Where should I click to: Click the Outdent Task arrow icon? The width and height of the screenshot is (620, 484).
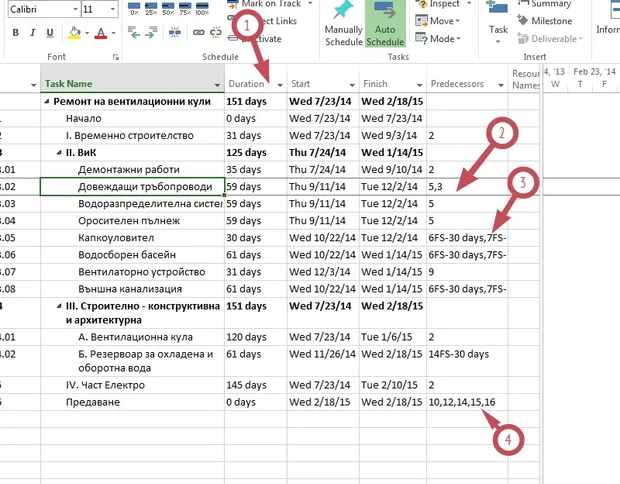(136, 35)
